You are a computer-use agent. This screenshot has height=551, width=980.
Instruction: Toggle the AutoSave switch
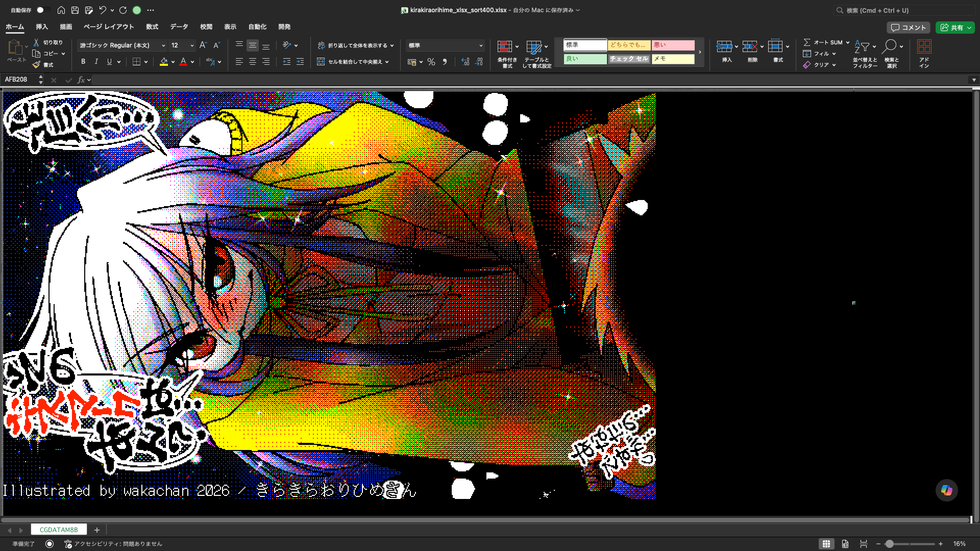click(43, 10)
